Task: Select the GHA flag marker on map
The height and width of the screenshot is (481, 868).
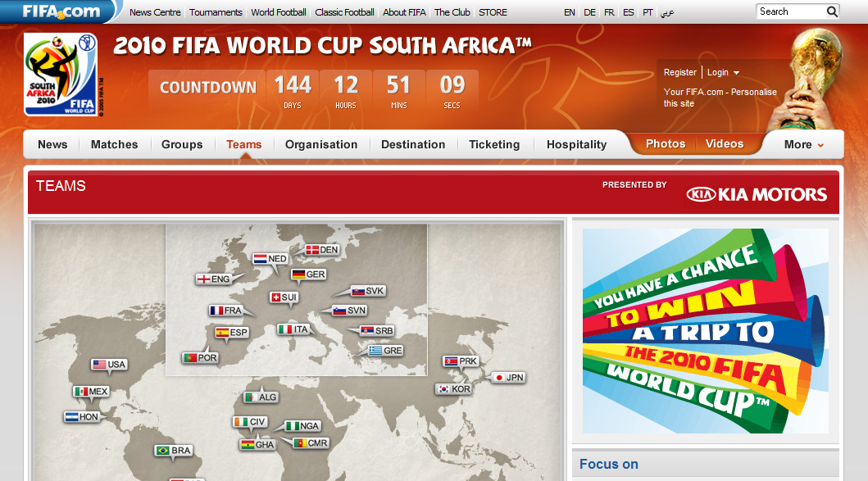Action: [257, 444]
